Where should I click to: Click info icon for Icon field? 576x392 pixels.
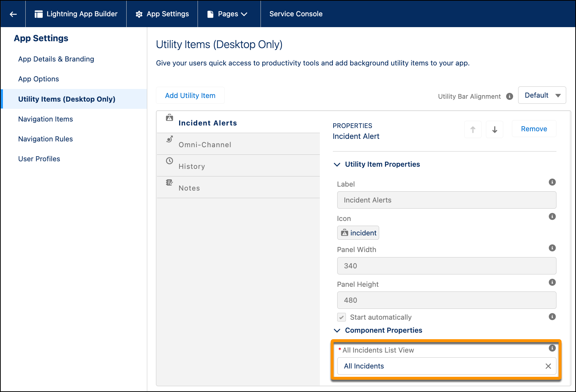(552, 216)
